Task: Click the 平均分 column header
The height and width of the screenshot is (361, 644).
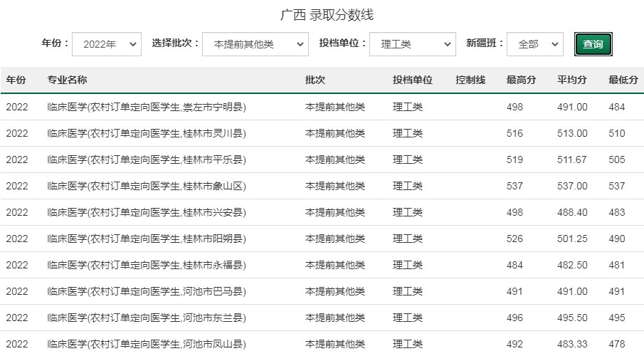Action: (x=571, y=80)
